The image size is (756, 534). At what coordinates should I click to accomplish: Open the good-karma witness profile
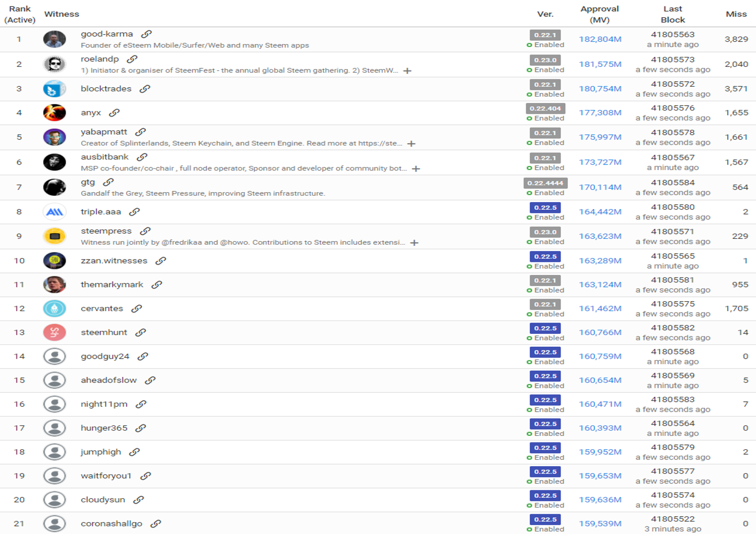(x=107, y=34)
